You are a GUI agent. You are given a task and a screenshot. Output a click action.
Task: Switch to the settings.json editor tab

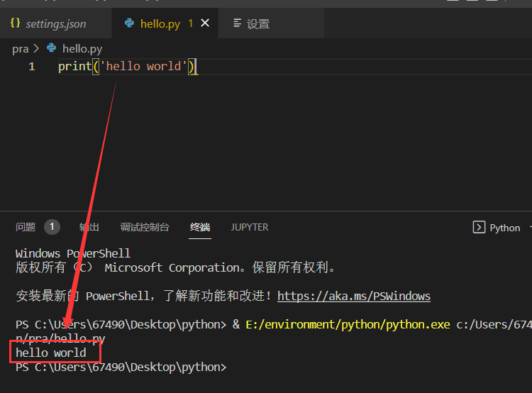[x=55, y=23]
